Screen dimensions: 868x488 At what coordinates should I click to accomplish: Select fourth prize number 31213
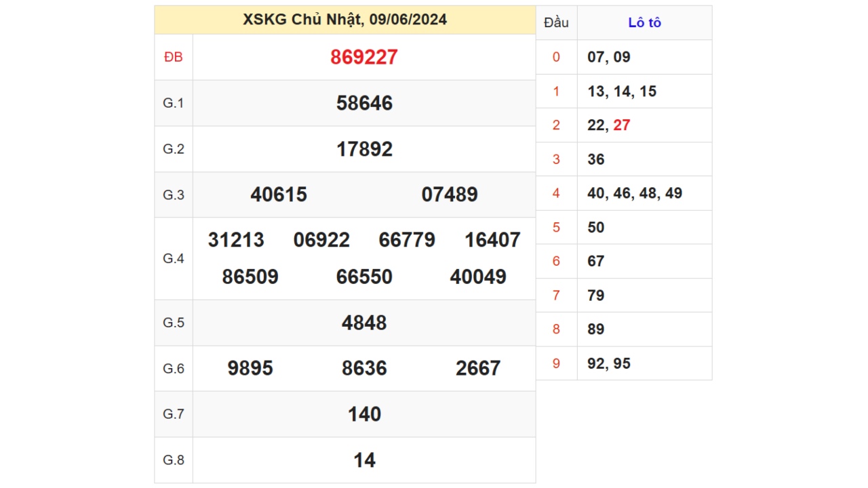pyautogui.click(x=236, y=240)
